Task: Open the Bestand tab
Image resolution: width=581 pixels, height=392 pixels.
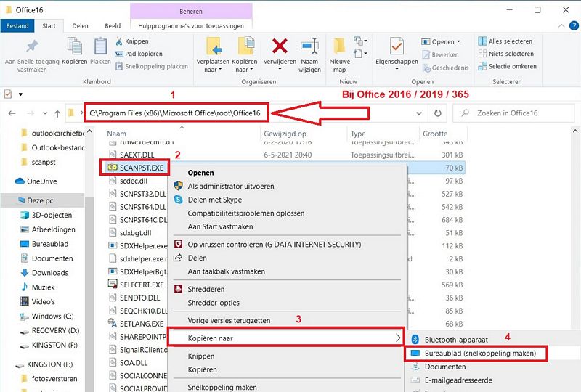Action: coord(17,26)
